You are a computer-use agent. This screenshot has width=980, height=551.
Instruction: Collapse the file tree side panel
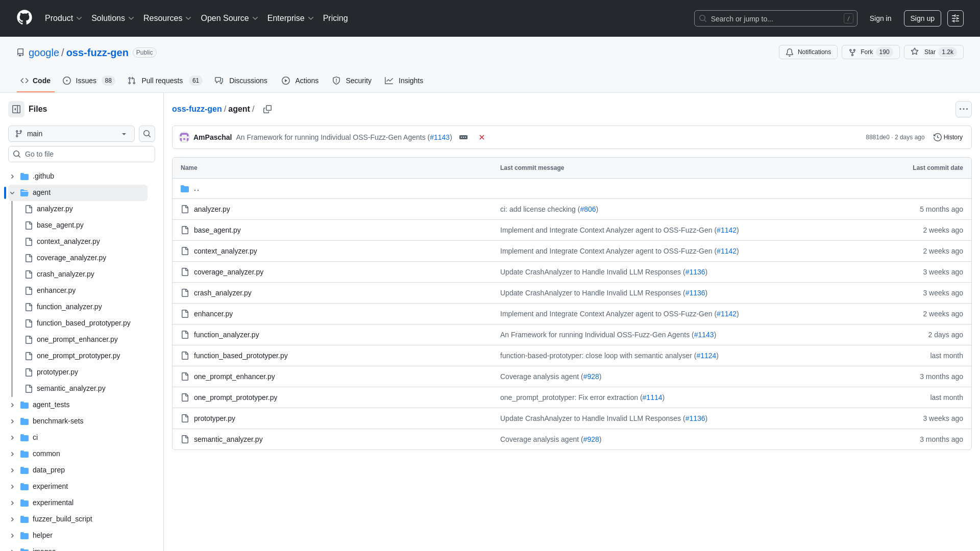pyautogui.click(x=16, y=109)
